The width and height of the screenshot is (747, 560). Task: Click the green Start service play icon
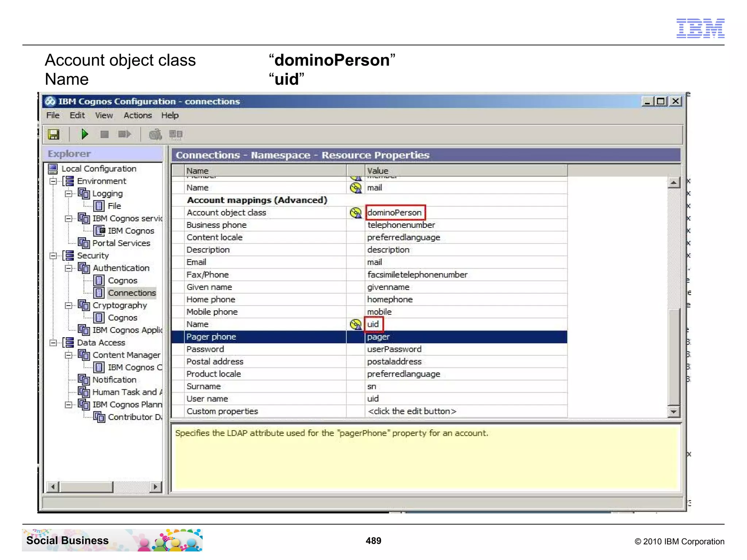[x=85, y=134]
